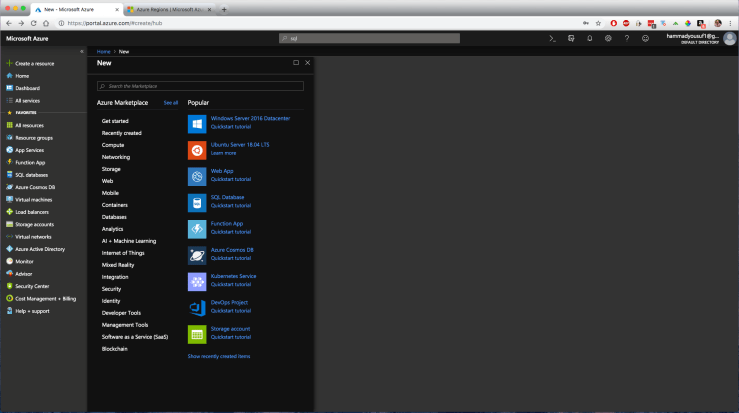Open Ubuntu Server Learn more link
Screen dimensions: 739x413
(223, 153)
